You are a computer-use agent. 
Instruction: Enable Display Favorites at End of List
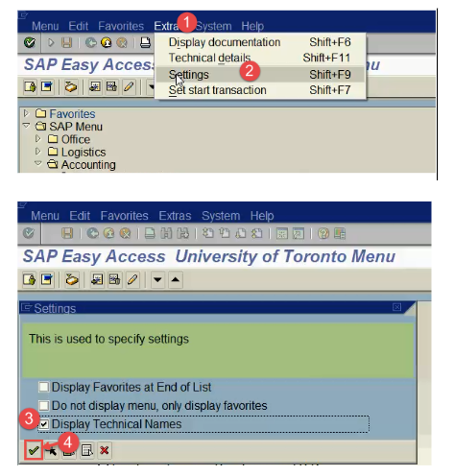tap(43, 387)
